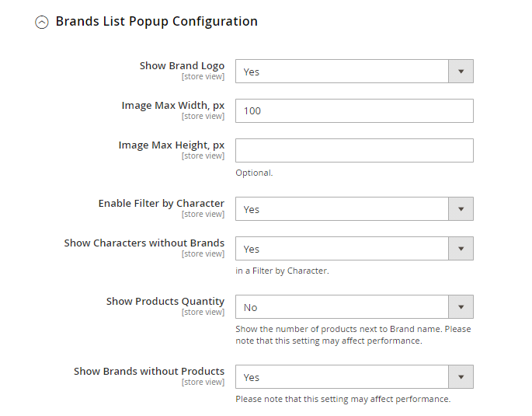Open the Enable Filter by Character select
The width and height of the screenshot is (532, 416).
tap(342, 209)
